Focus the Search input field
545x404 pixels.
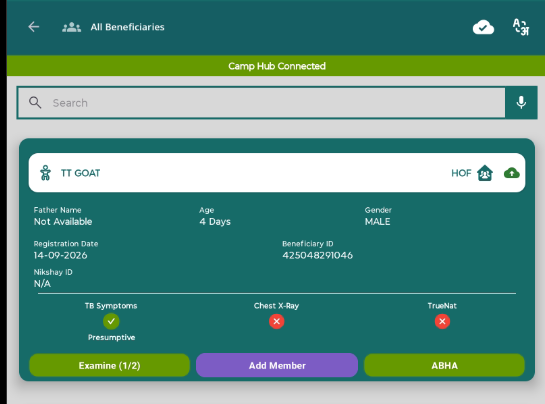coord(261,103)
